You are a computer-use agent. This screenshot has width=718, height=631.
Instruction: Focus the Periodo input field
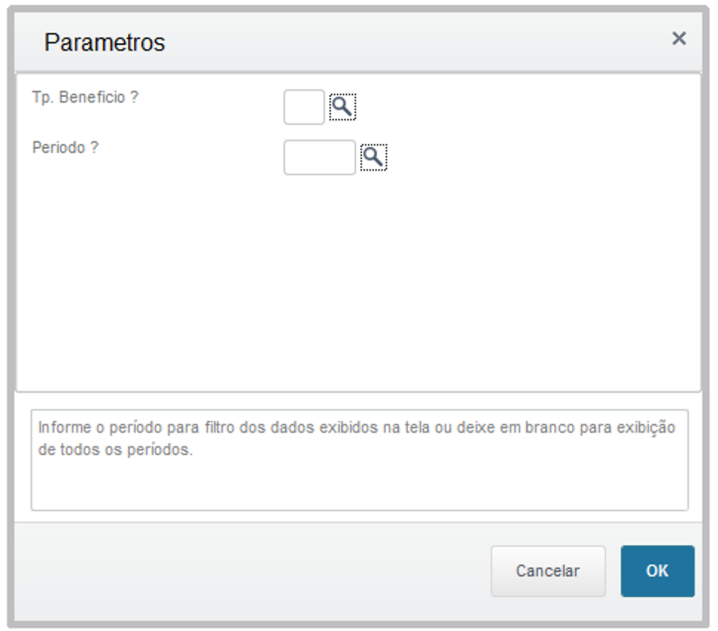click(x=319, y=157)
